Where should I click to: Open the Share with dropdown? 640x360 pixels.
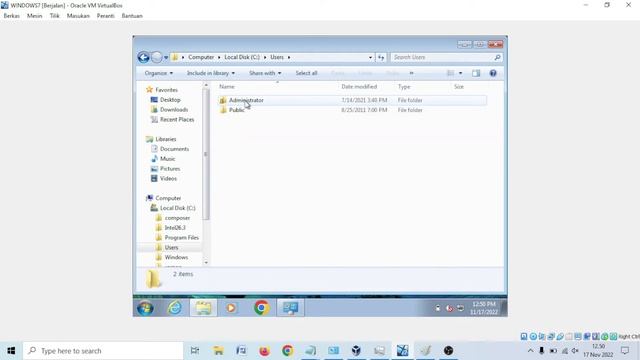(265, 73)
